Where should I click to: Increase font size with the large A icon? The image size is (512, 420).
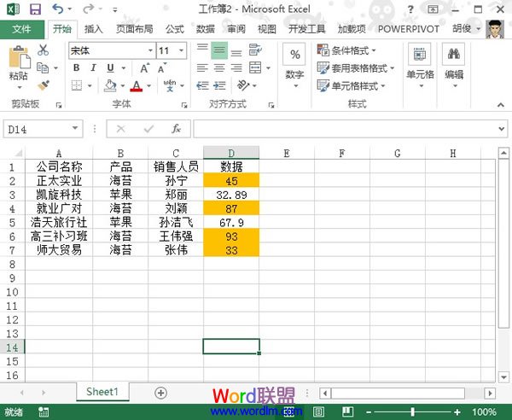(144, 68)
